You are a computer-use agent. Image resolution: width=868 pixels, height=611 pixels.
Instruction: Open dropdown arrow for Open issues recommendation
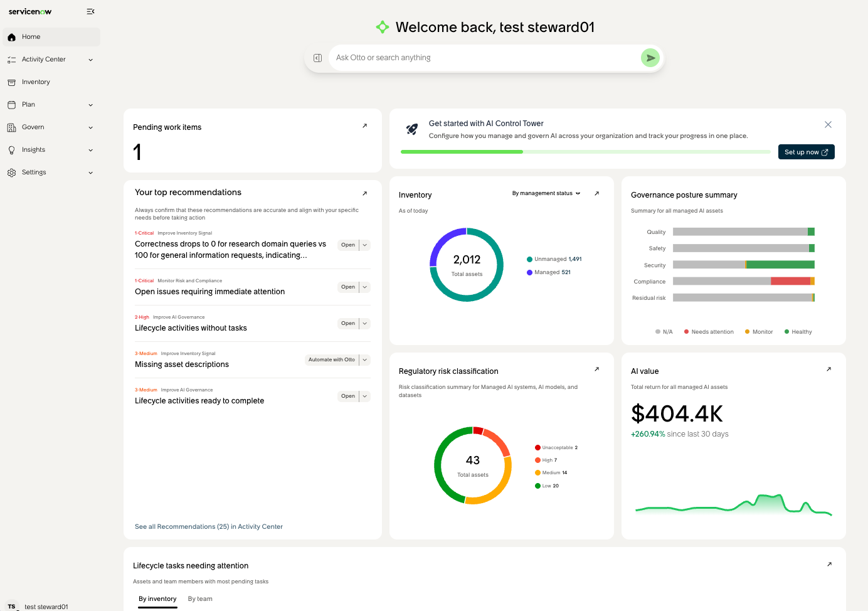click(x=365, y=287)
